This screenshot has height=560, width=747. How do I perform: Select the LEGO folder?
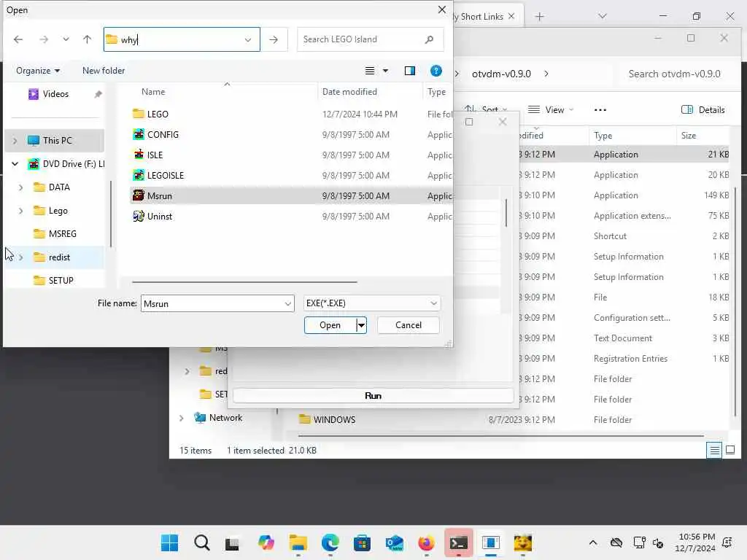150,114
